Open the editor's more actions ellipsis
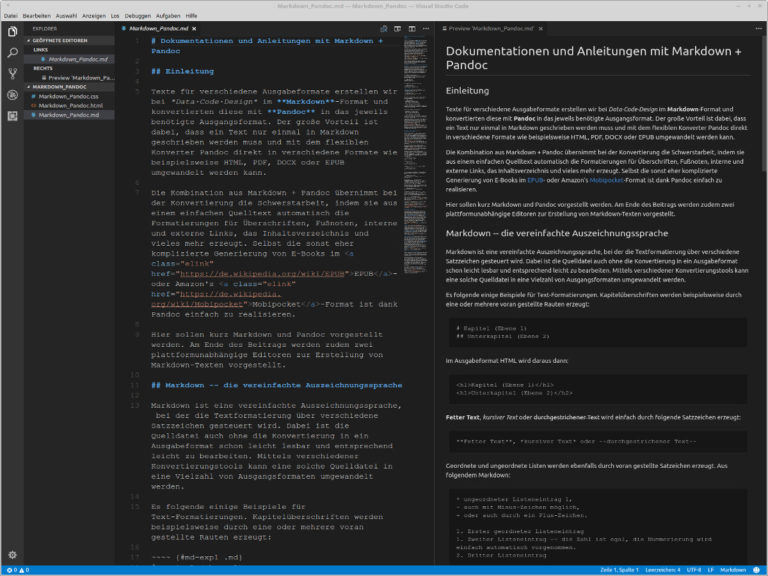This screenshot has width=768, height=576. pos(426,29)
